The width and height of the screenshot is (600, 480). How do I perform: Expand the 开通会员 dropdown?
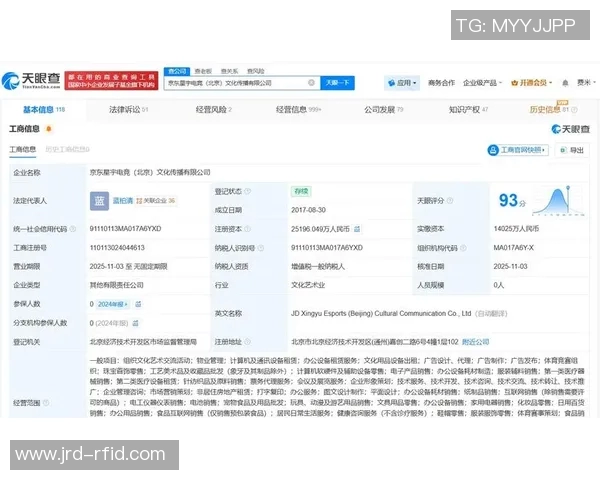click(x=532, y=83)
